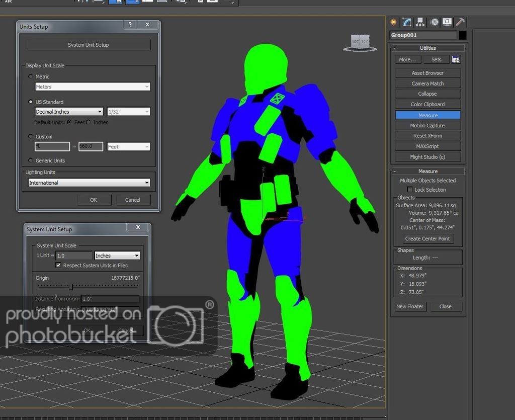Click the black object color swatch
The width and height of the screenshot is (515, 420).
coord(463,35)
